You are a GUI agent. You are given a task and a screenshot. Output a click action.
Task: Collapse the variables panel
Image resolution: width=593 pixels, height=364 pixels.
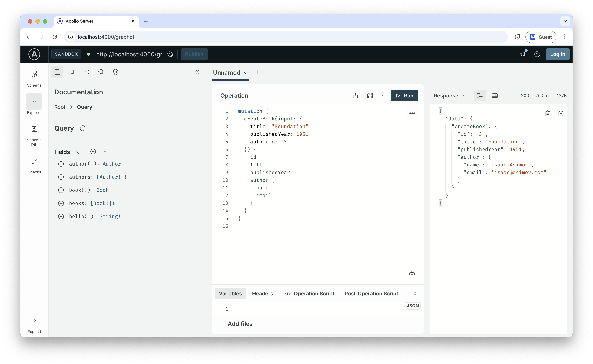415,294
